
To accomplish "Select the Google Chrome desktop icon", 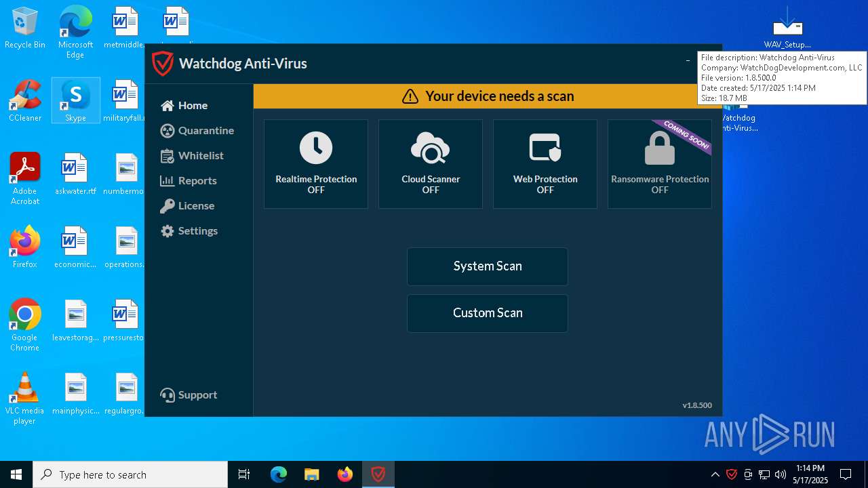I will (25, 325).
